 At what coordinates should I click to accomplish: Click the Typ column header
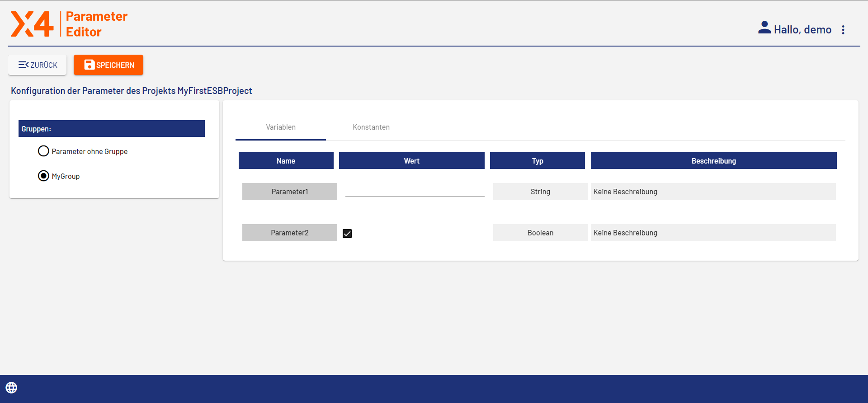(x=537, y=161)
